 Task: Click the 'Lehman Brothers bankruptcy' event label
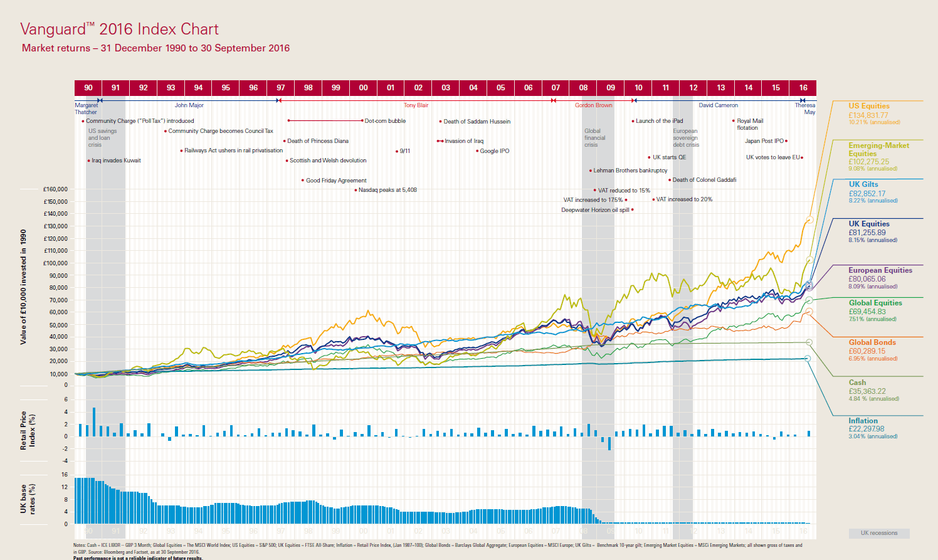tap(630, 171)
